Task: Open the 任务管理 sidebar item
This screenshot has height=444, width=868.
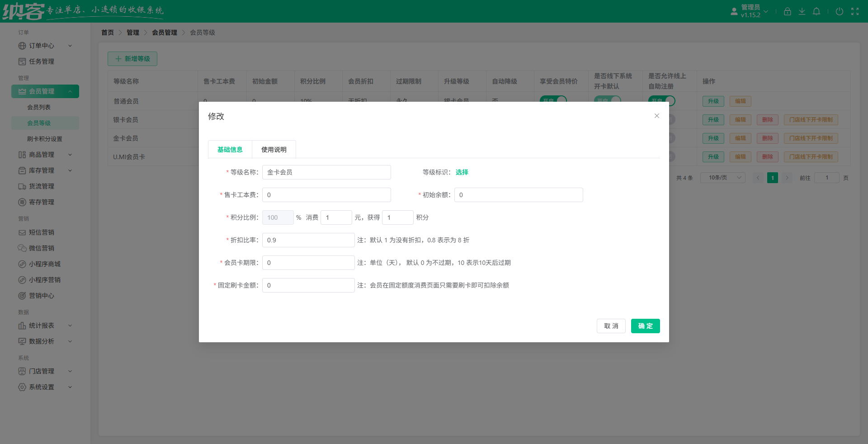Action: 41,61
